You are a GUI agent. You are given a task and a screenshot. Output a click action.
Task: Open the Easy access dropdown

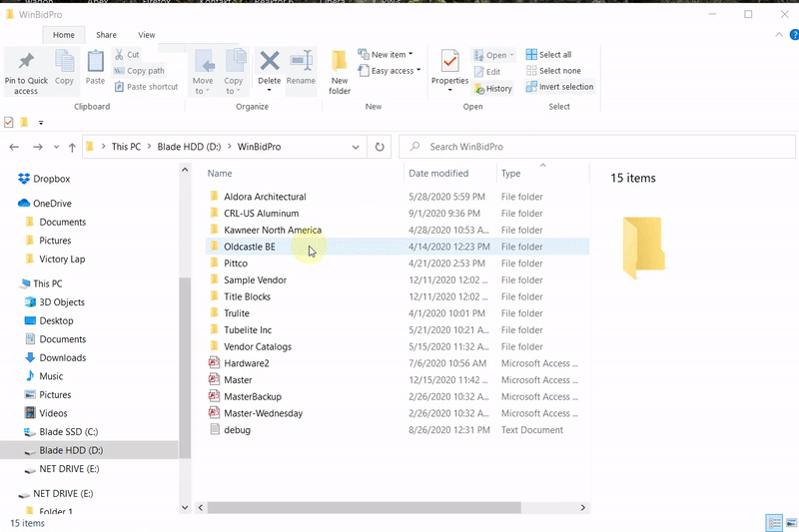390,71
